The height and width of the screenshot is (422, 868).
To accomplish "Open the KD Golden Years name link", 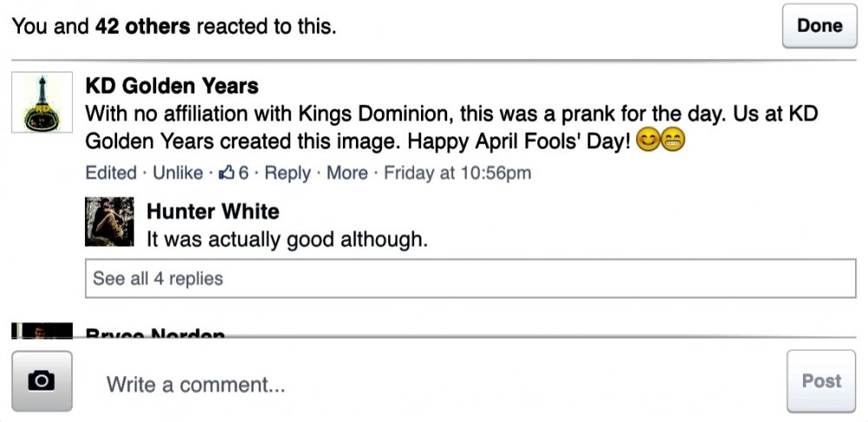I will coord(172,86).
